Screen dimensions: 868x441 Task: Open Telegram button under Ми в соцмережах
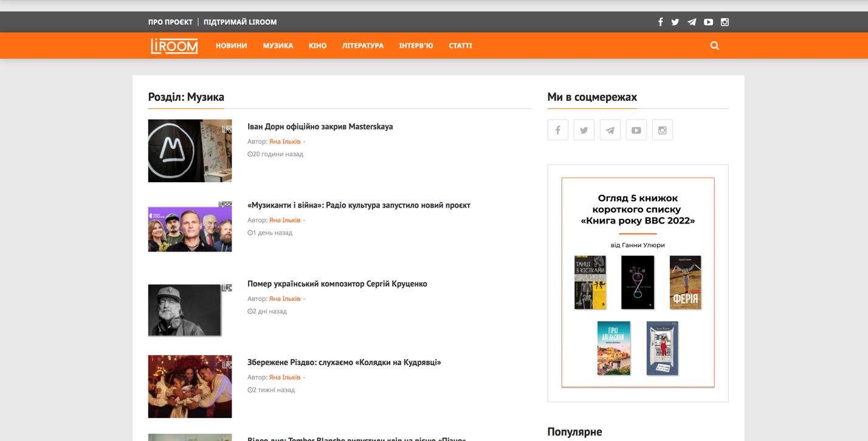coord(610,130)
